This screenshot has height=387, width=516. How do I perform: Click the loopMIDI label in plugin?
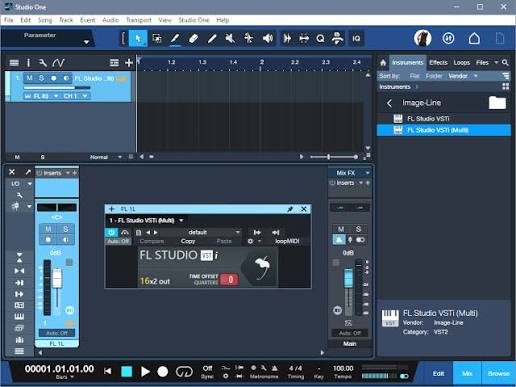pyautogui.click(x=287, y=241)
